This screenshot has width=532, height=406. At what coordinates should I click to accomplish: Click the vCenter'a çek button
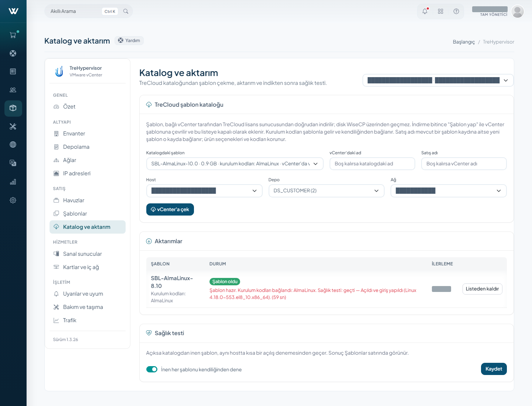click(x=170, y=210)
